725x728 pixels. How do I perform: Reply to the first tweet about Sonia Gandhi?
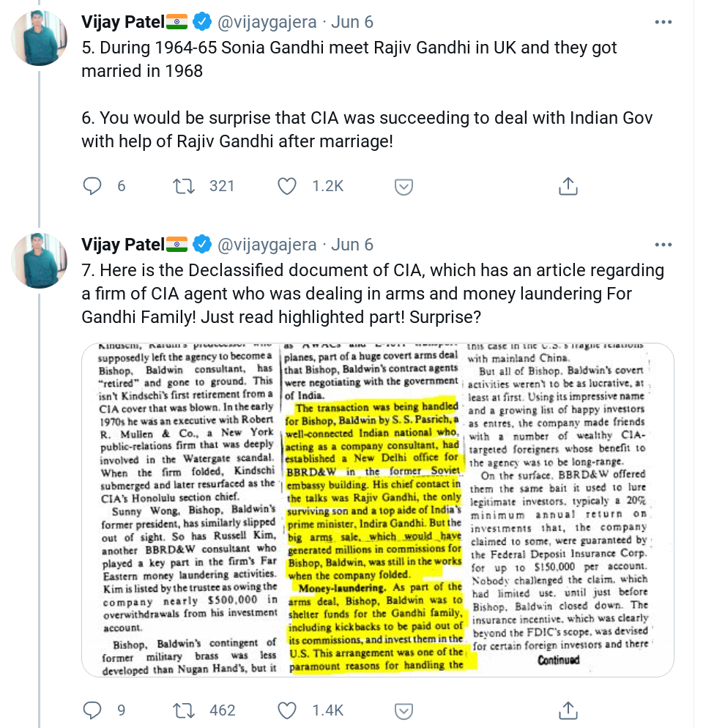point(92,186)
